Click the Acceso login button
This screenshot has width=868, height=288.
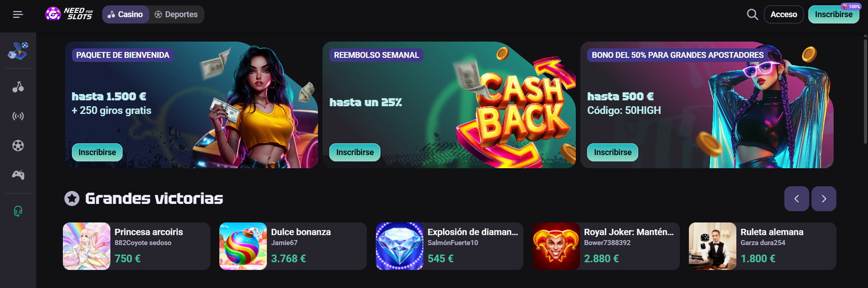click(783, 15)
